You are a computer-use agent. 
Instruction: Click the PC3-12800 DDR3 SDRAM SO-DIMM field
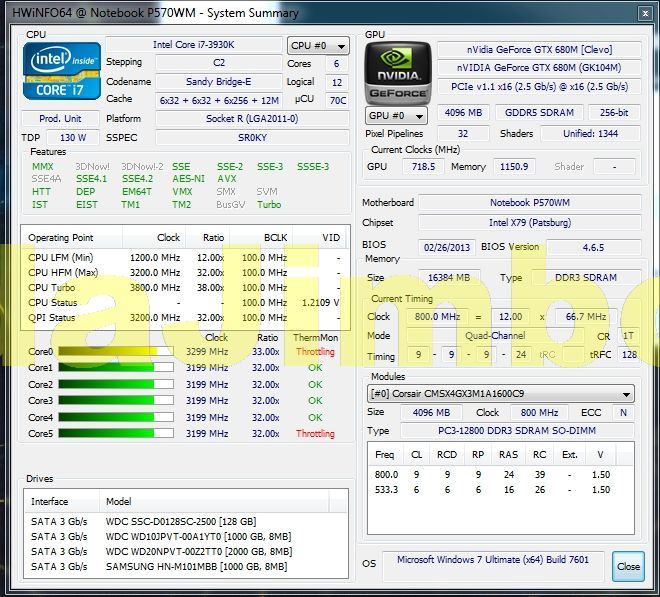tap(517, 431)
